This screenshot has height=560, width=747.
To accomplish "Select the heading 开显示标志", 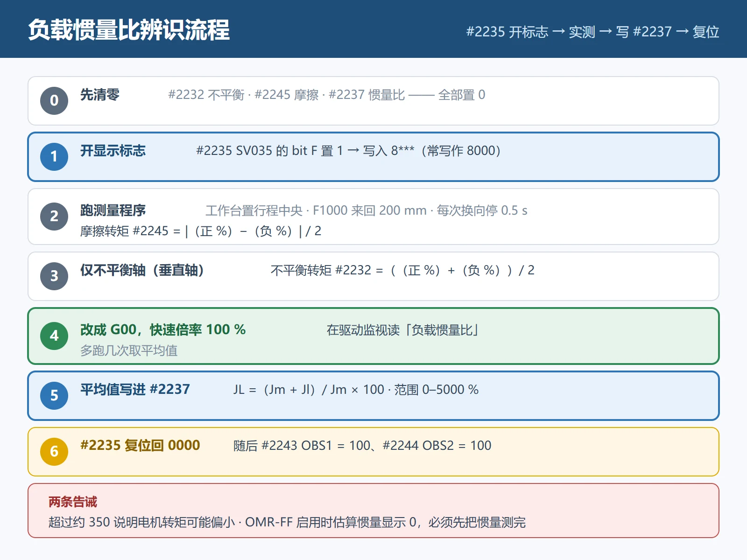I will (113, 151).
